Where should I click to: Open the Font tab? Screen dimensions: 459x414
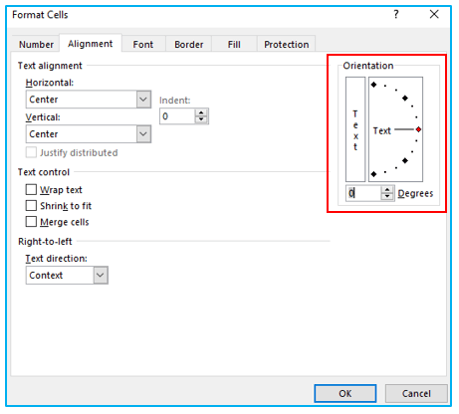pos(143,44)
